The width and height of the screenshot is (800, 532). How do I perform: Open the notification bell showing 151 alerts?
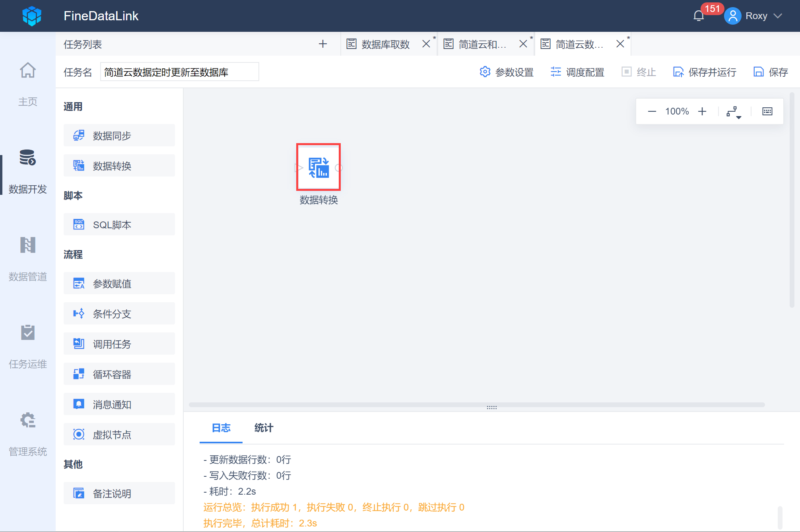[699, 16]
